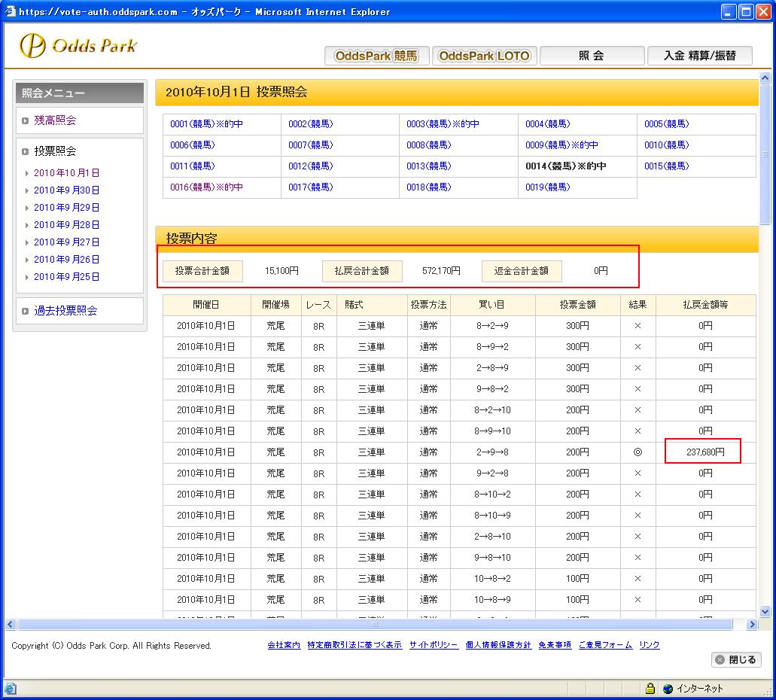This screenshot has width=776, height=700.
Task: Expand the 2010年9月27日 voting history entry
Action: [x=66, y=242]
